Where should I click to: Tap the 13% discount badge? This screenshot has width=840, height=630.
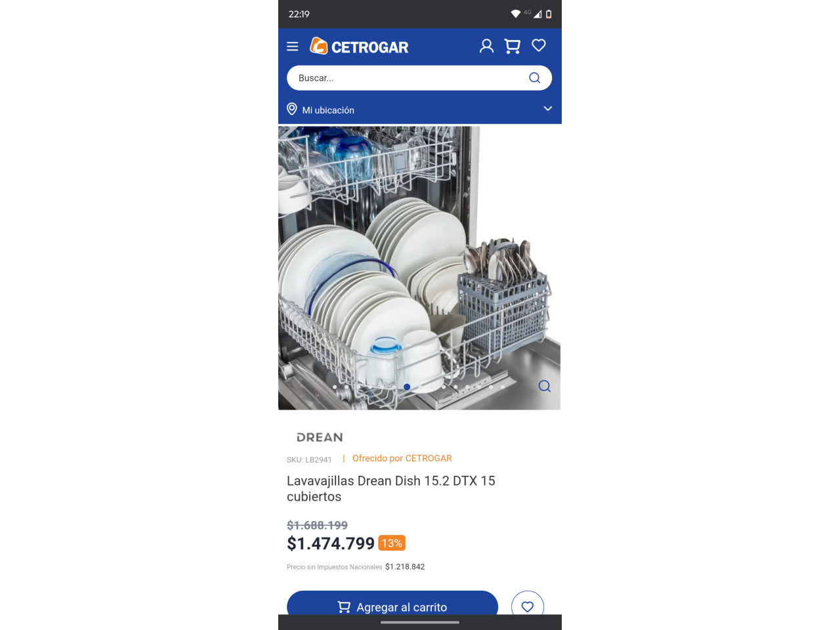point(392,543)
